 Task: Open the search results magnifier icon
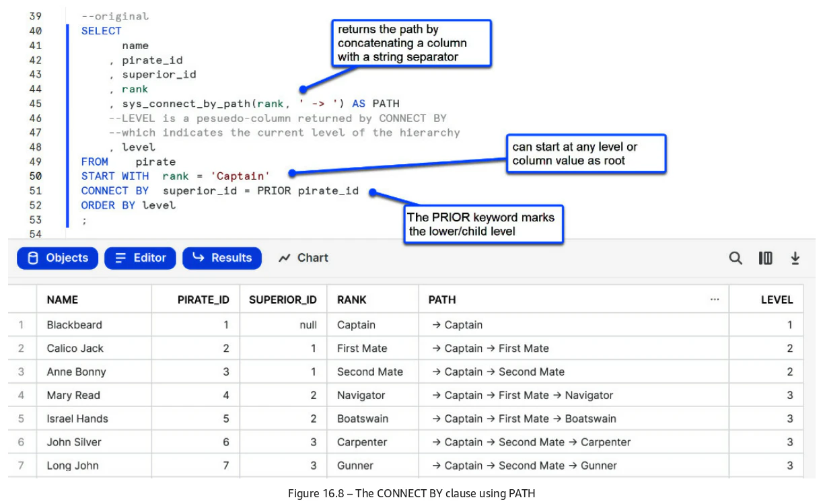pos(736,258)
